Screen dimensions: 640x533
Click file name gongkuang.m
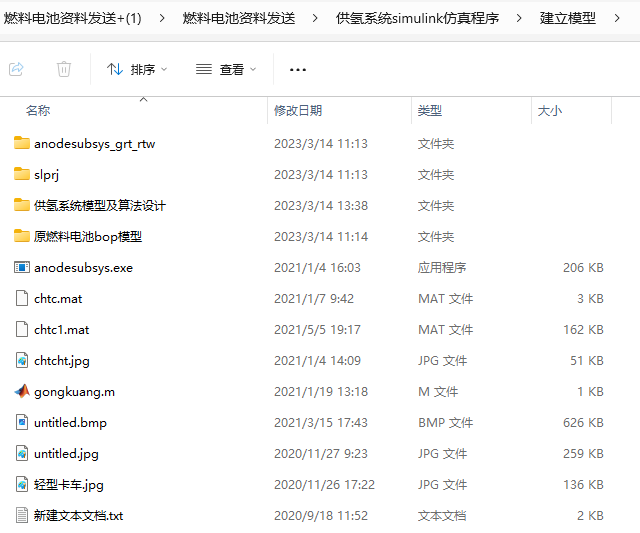coord(74,392)
